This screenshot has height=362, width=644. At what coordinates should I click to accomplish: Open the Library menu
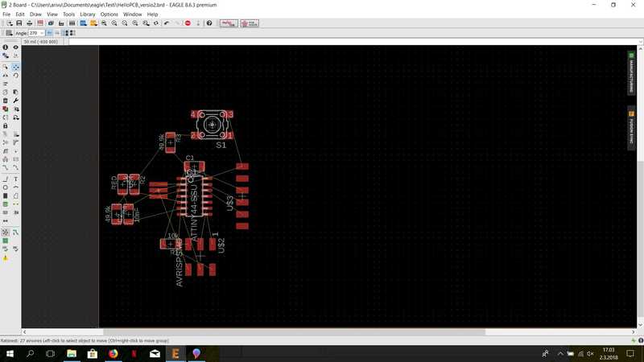[88, 14]
